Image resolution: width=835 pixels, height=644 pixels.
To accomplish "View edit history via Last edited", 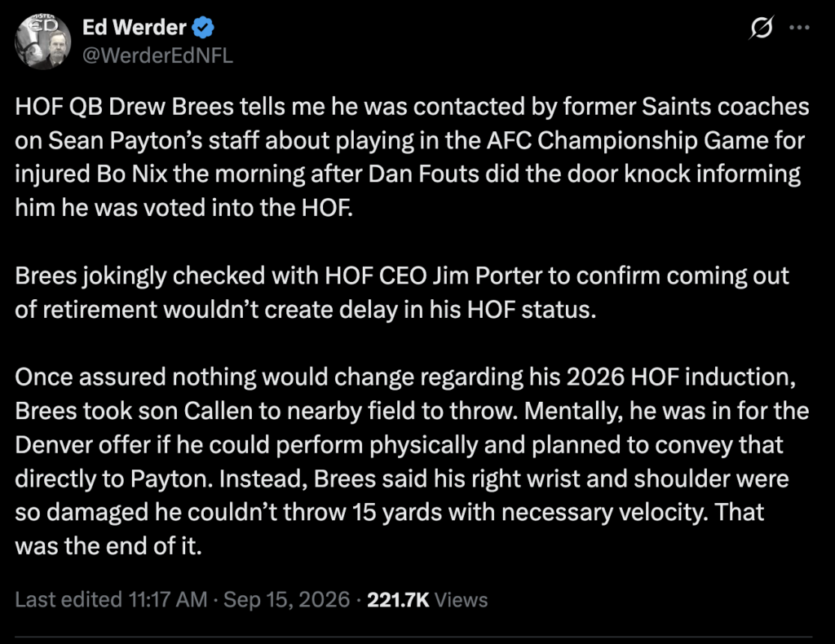I will pos(68,599).
